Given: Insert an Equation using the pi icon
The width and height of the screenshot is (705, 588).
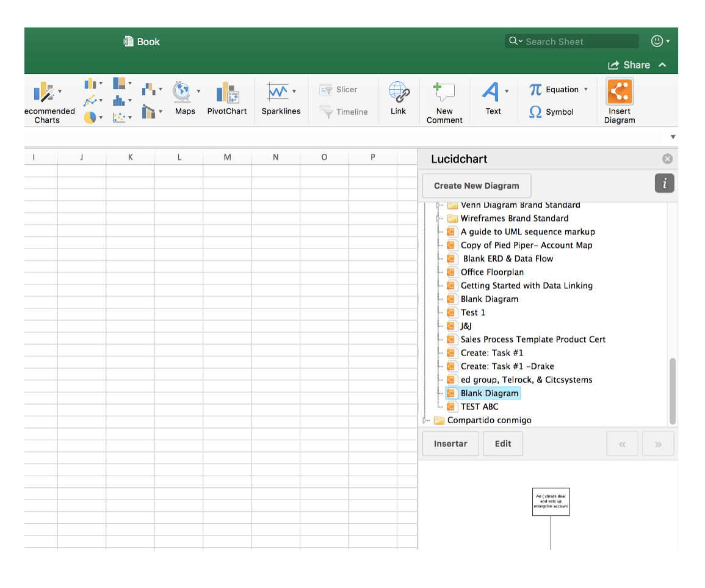Looking at the screenshot, I should tap(535, 90).
